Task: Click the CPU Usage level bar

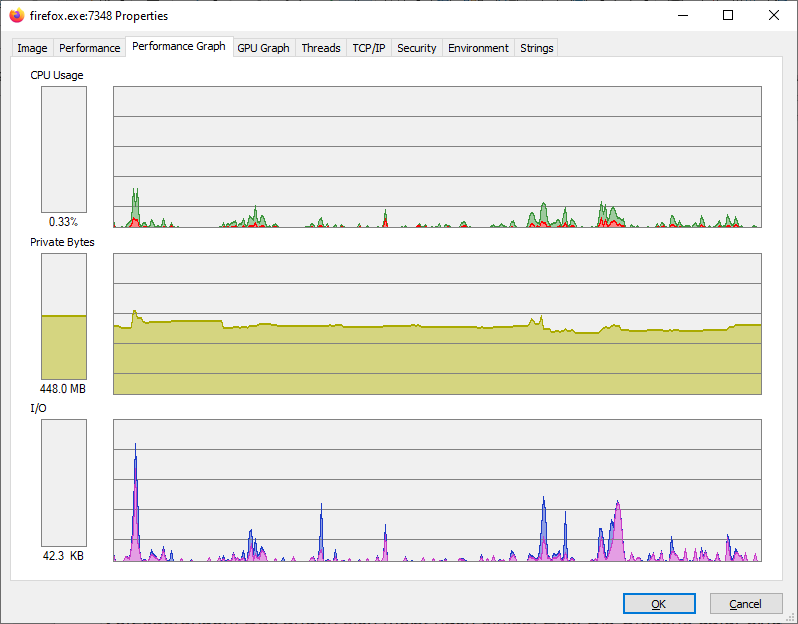Action: point(64,149)
